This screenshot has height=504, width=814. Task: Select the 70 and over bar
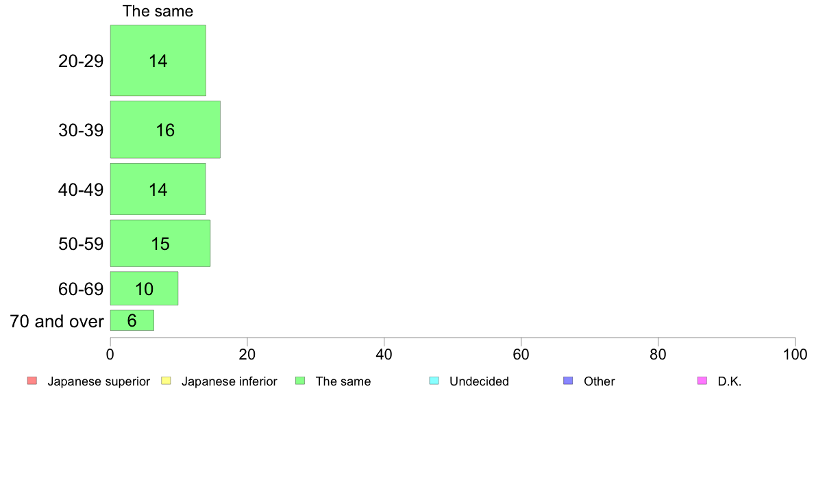[x=132, y=320]
